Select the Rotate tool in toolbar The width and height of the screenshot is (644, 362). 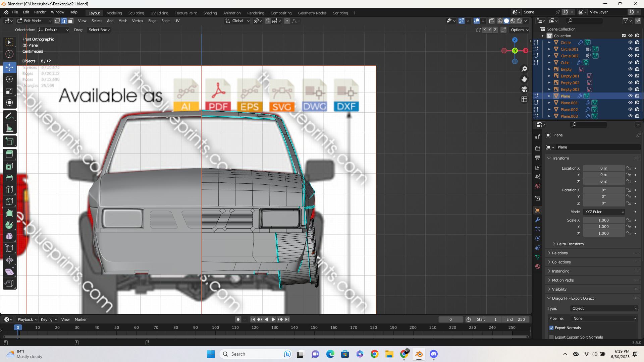click(x=9, y=79)
